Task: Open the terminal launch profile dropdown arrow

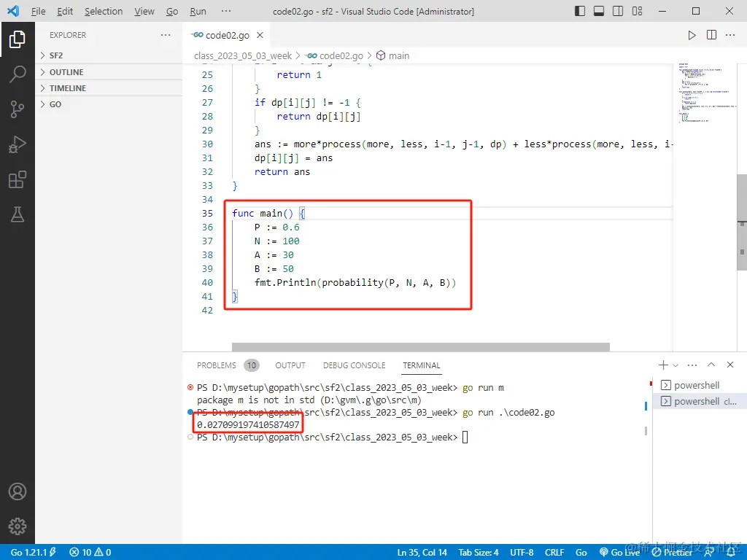Action: [x=676, y=366]
